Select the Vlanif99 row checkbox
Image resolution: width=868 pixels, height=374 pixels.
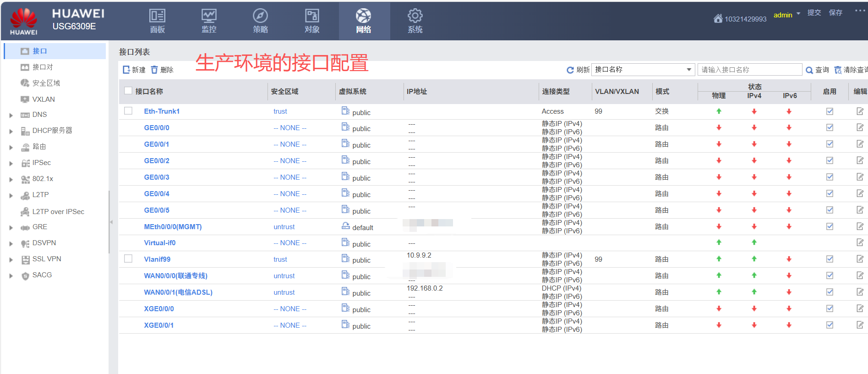click(x=128, y=259)
